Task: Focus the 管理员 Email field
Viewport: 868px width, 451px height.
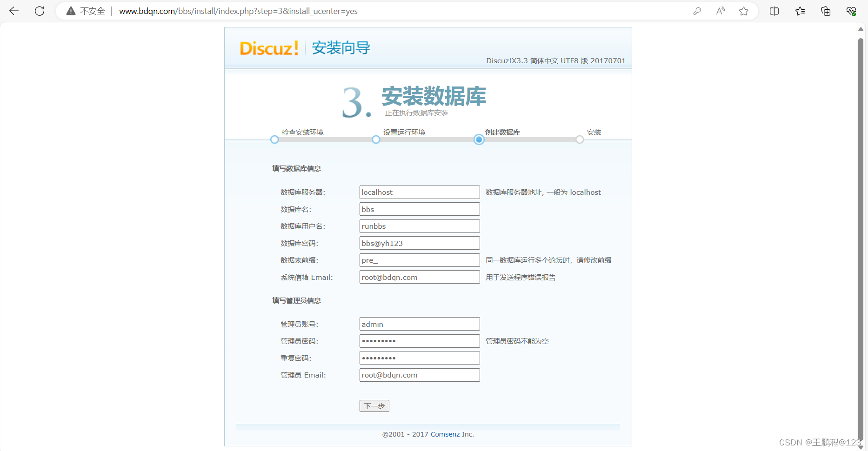Action: pyautogui.click(x=420, y=375)
